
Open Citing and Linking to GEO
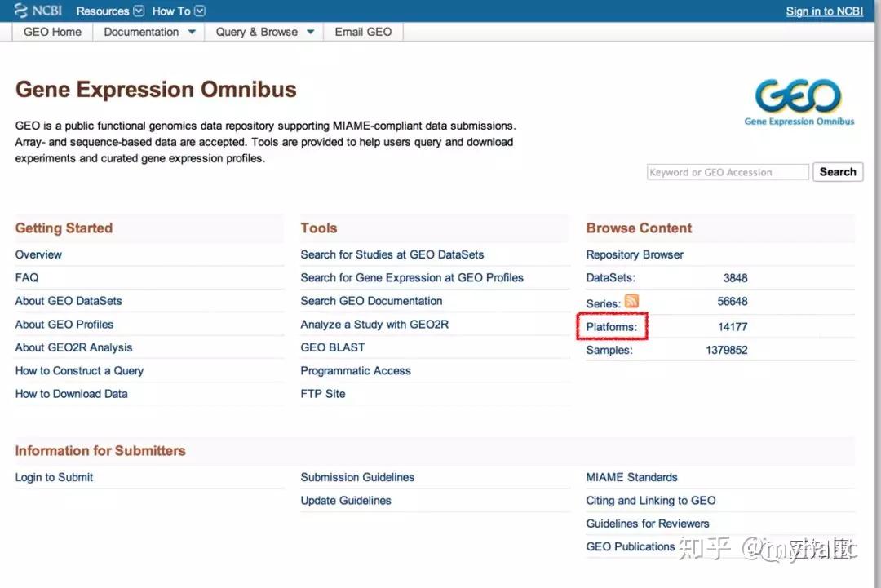point(651,501)
